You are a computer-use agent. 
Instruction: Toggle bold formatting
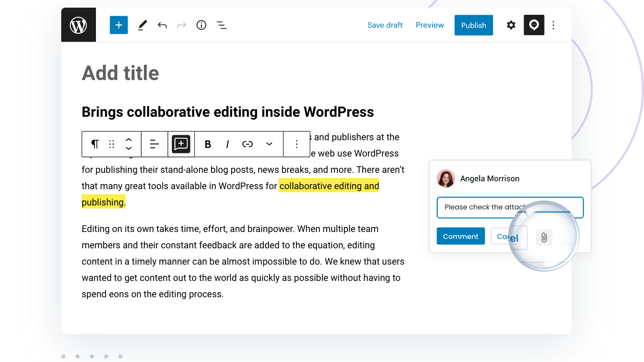coord(208,144)
